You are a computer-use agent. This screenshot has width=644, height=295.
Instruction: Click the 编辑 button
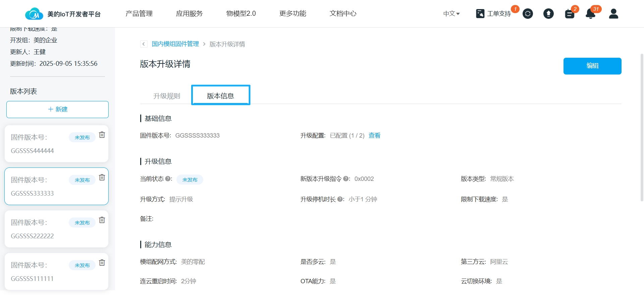[592, 66]
